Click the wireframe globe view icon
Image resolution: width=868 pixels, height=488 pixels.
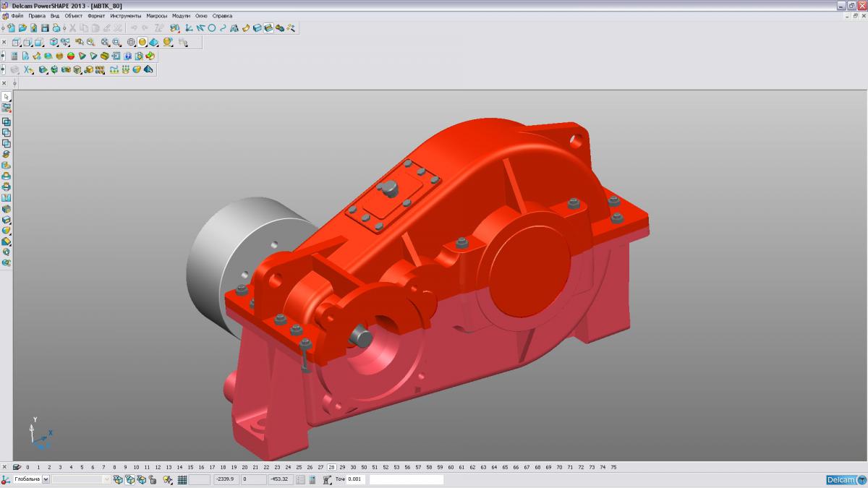click(x=131, y=42)
